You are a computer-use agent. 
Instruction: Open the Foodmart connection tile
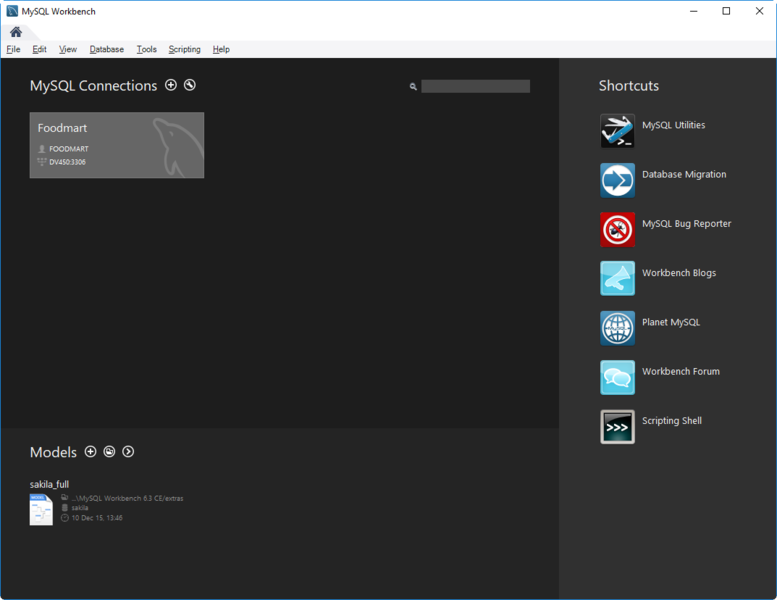pos(117,145)
